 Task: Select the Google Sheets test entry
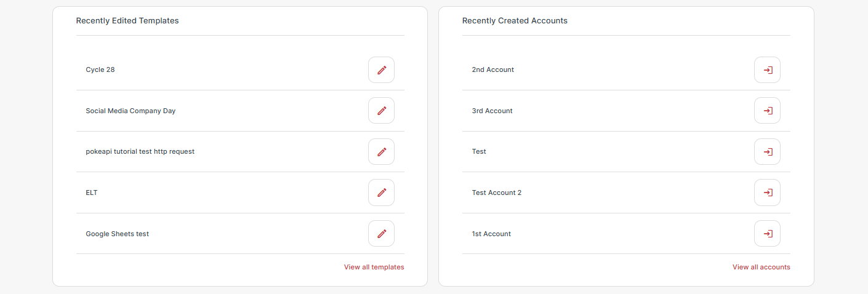(x=117, y=234)
